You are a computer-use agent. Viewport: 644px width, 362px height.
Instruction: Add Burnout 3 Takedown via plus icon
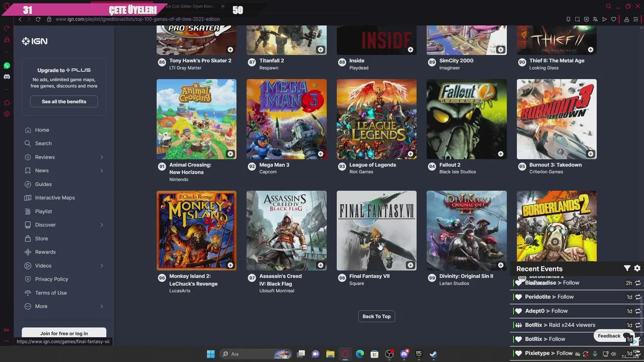(x=591, y=154)
